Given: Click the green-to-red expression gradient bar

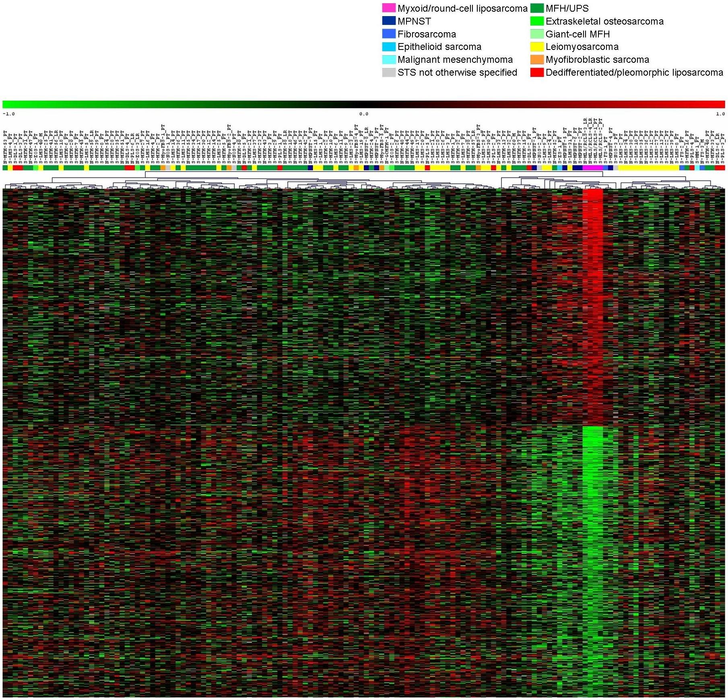Looking at the screenshot, I should pyautogui.click(x=364, y=104).
